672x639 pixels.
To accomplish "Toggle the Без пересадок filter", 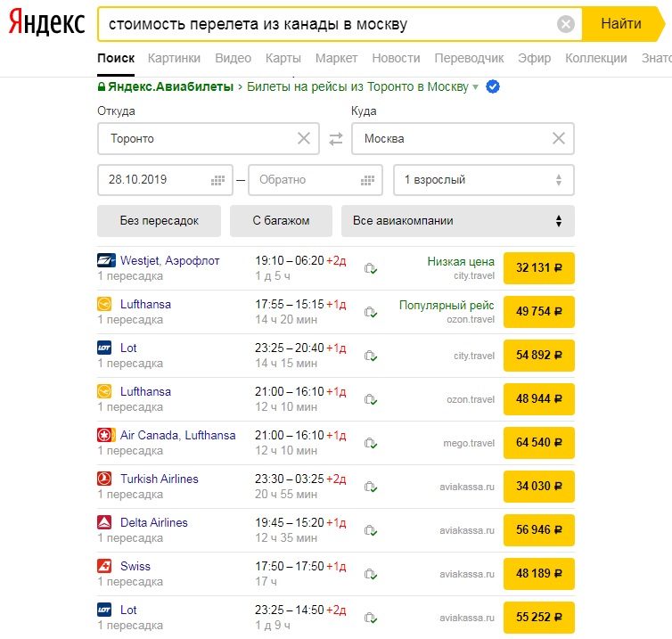I will point(160,221).
